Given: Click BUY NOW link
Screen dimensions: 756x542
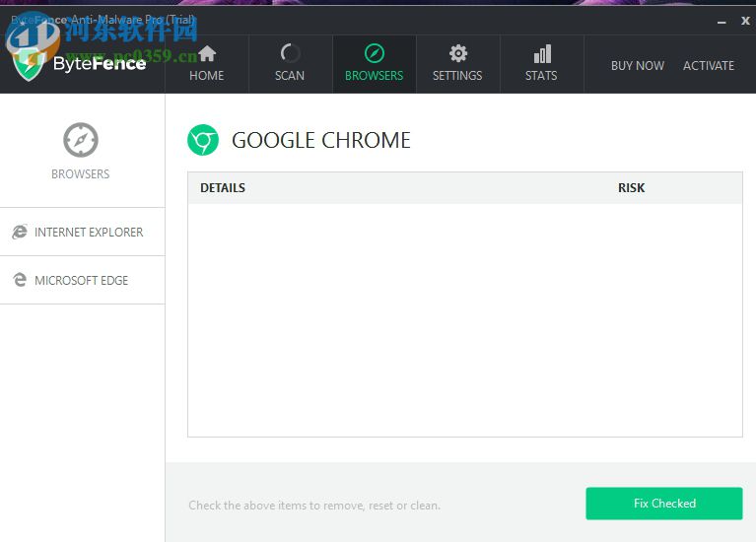Looking at the screenshot, I should [638, 66].
